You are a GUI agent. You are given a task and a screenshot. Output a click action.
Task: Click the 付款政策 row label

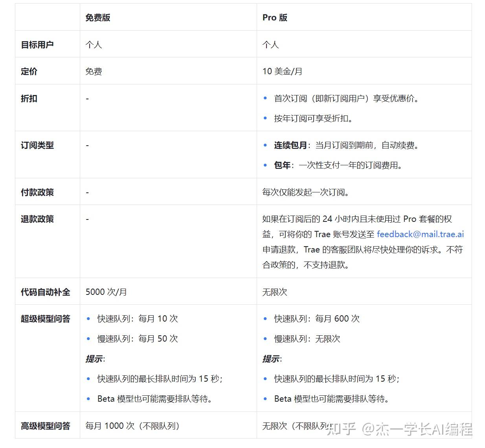pos(37,192)
